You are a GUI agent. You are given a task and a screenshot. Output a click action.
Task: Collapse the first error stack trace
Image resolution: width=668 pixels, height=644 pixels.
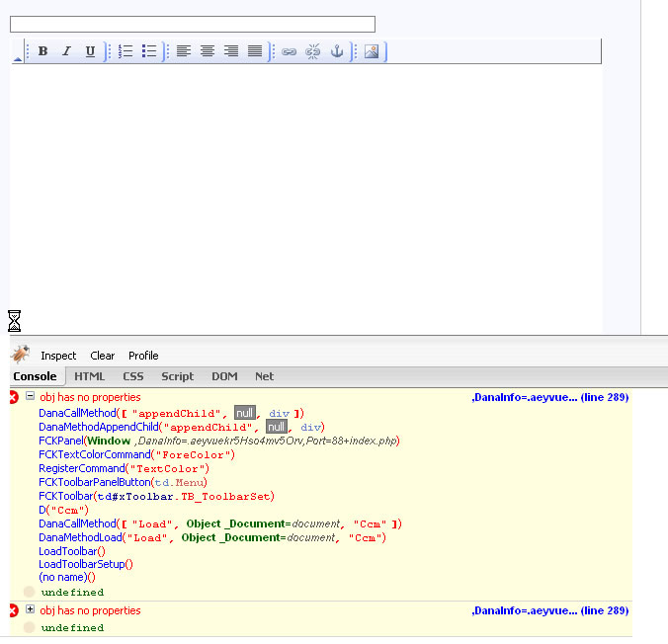click(x=30, y=396)
